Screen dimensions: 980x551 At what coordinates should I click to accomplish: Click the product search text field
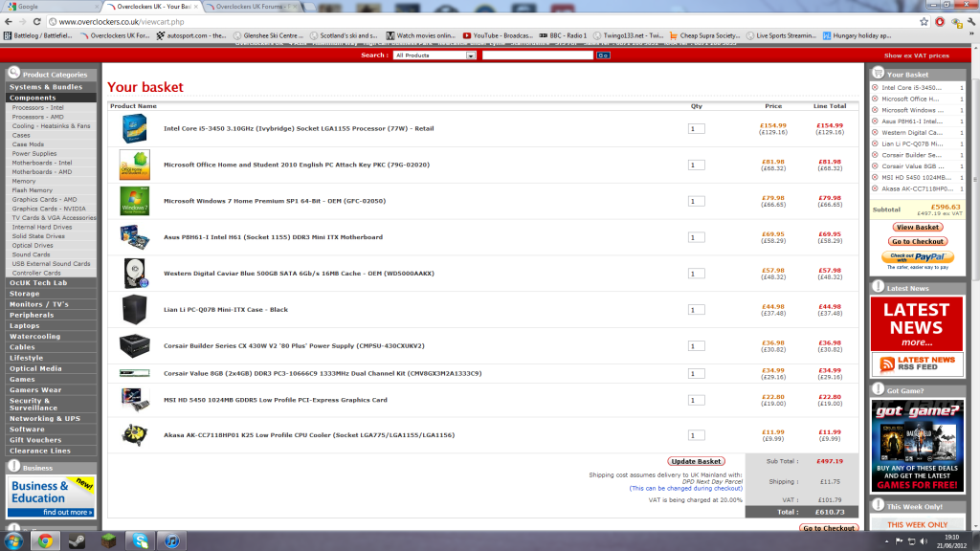[x=538, y=55]
